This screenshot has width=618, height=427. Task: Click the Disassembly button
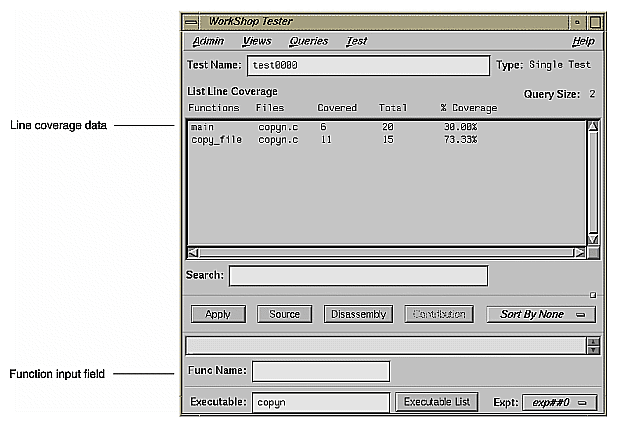click(358, 314)
